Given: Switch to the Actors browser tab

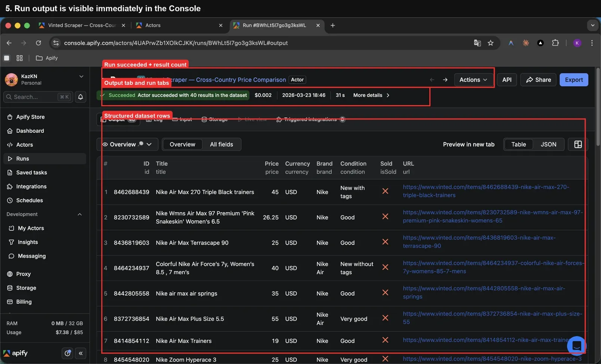Looking at the screenshot, I should pyautogui.click(x=180, y=25).
